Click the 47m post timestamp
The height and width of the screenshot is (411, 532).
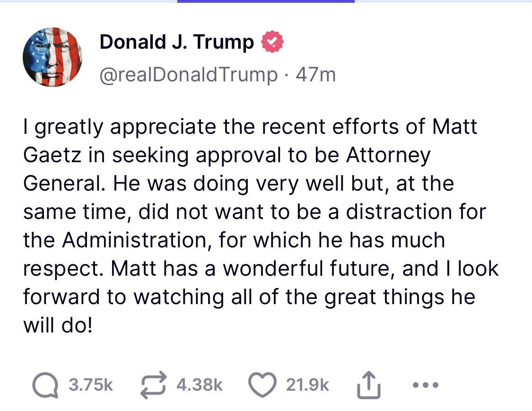click(315, 74)
